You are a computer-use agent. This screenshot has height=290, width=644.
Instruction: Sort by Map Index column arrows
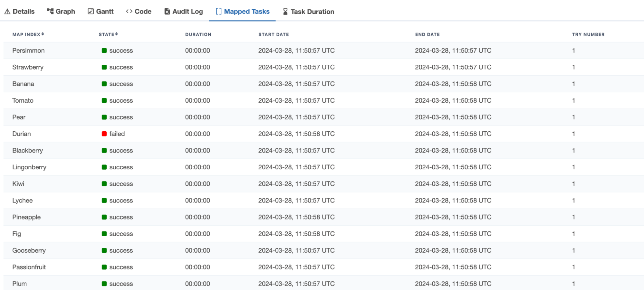point(43,34)
